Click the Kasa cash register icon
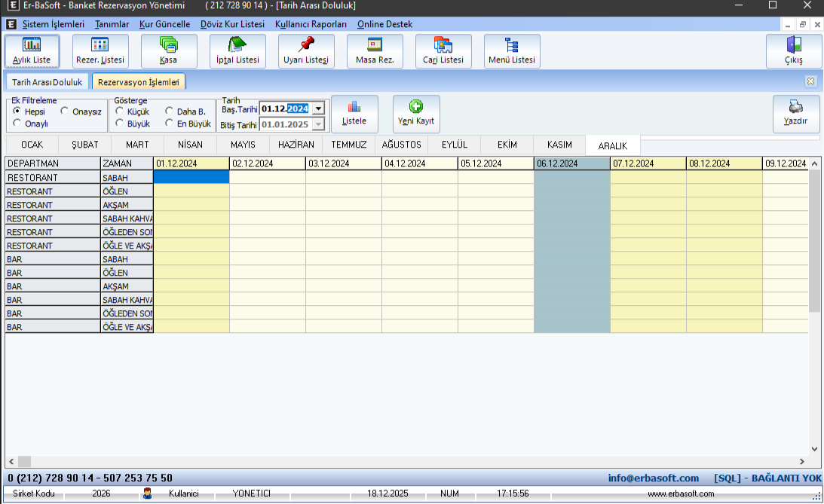Screen dimensions: 824x504 pos(168,44)
